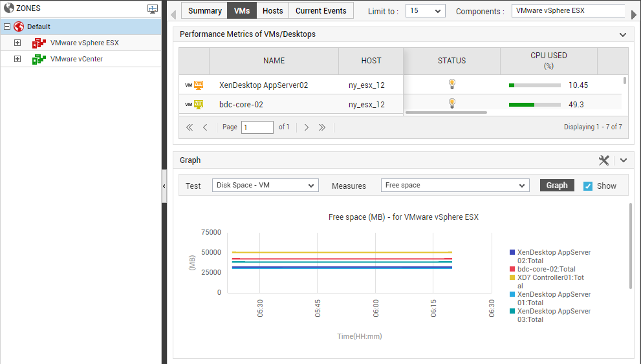Click the Graph button
The height and width of the screenshot is (364, 641).
pos(557,185)
